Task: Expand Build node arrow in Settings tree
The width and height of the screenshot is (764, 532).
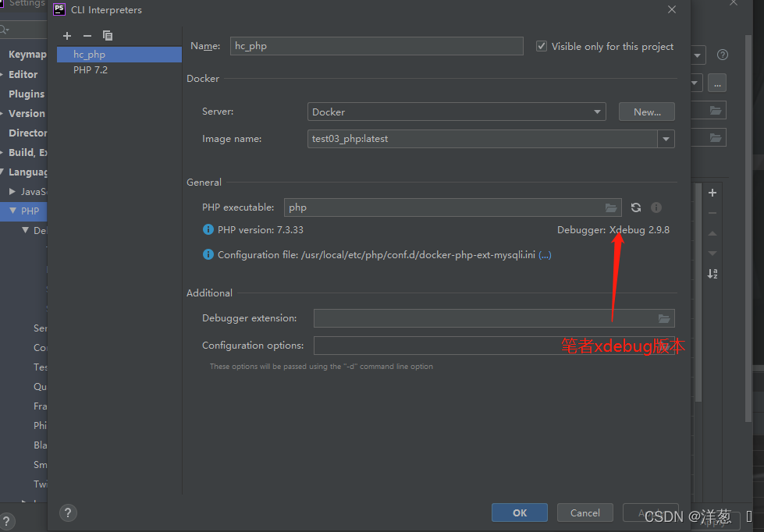Action: [2, 152]
